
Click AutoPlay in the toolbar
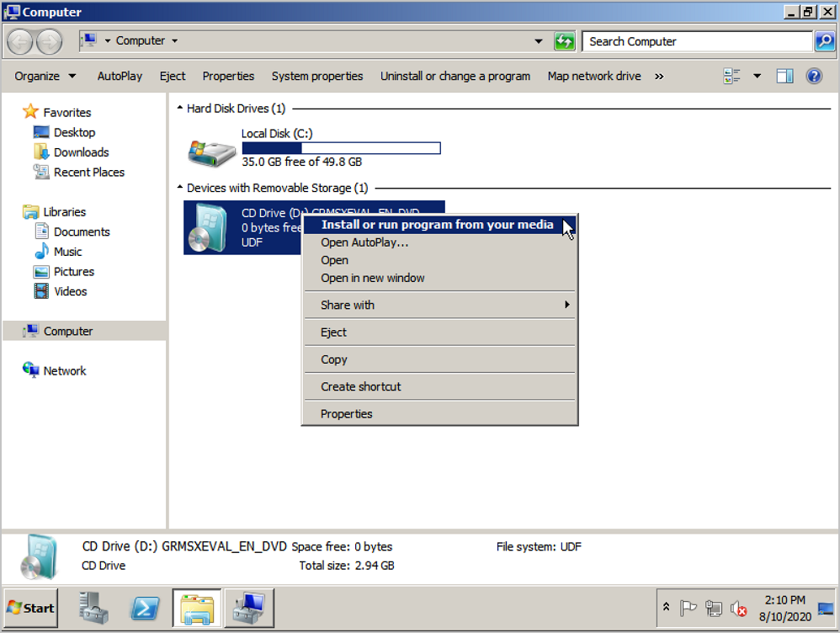click(120, 76)
